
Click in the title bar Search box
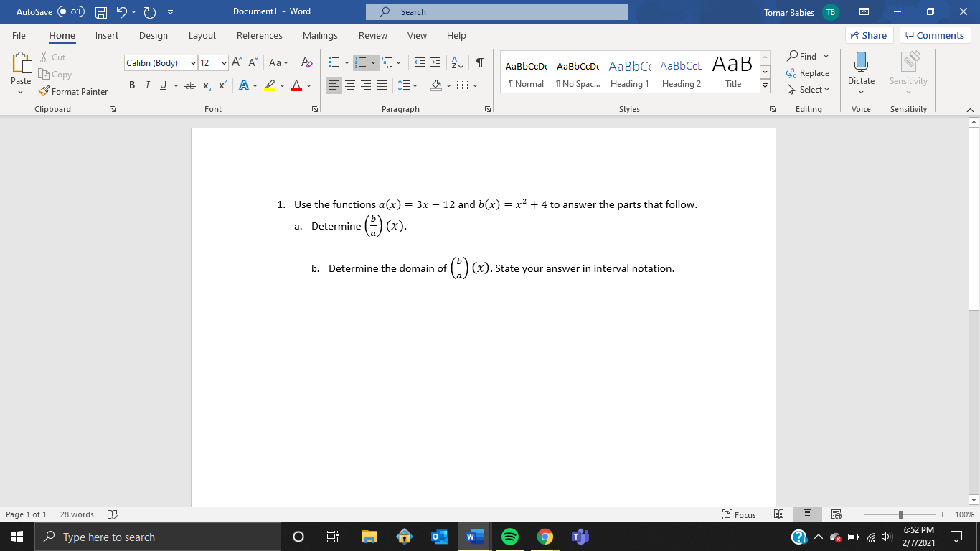coord(496,12)
